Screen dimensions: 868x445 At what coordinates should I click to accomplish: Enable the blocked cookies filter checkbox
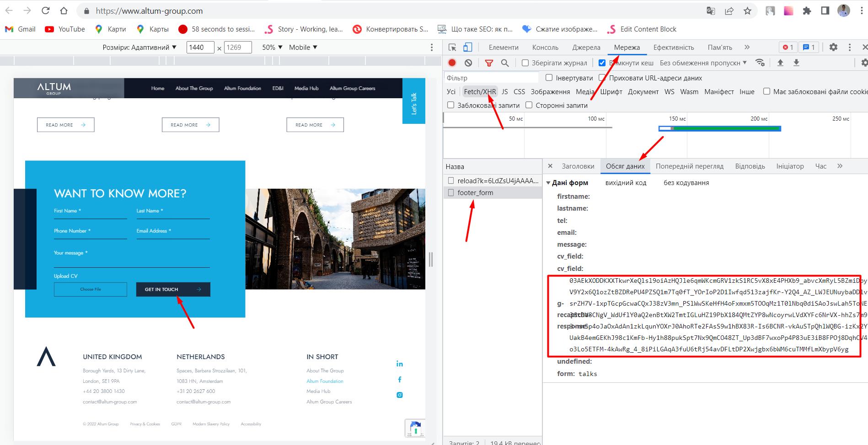(x=766, y=91)
